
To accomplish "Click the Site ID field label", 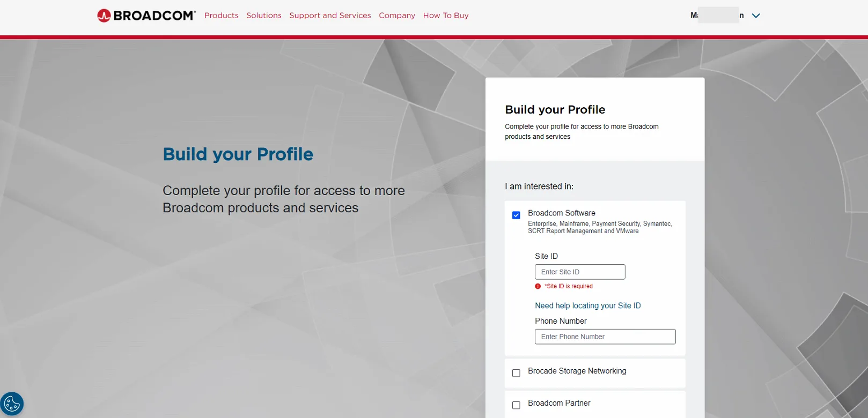I will coord(546,256).
